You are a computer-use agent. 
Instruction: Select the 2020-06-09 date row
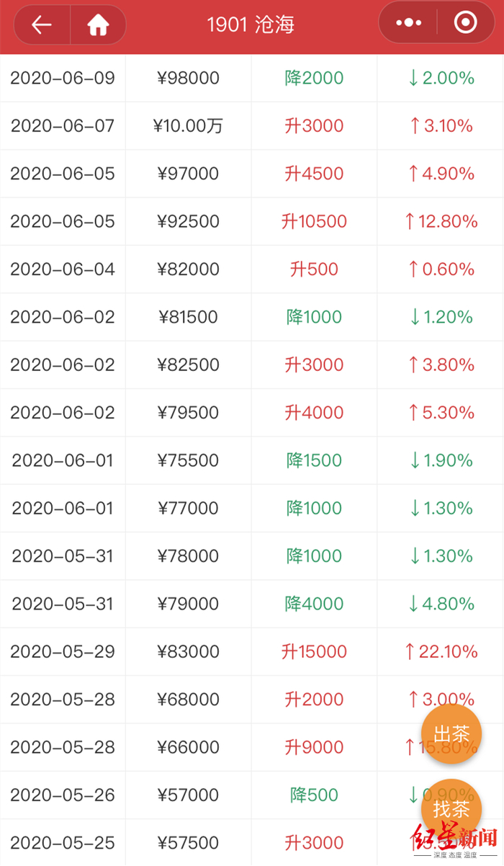[63, 78]
